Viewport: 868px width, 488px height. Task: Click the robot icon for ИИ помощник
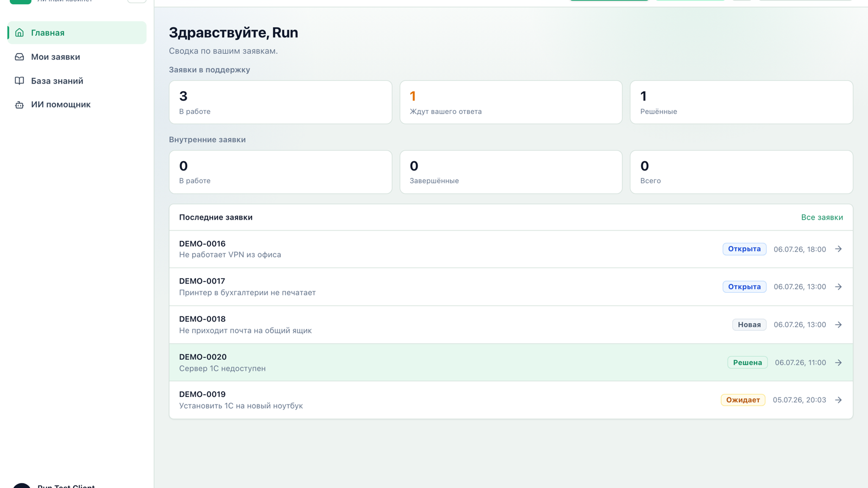pyautogui.click(x=20, y=105)
